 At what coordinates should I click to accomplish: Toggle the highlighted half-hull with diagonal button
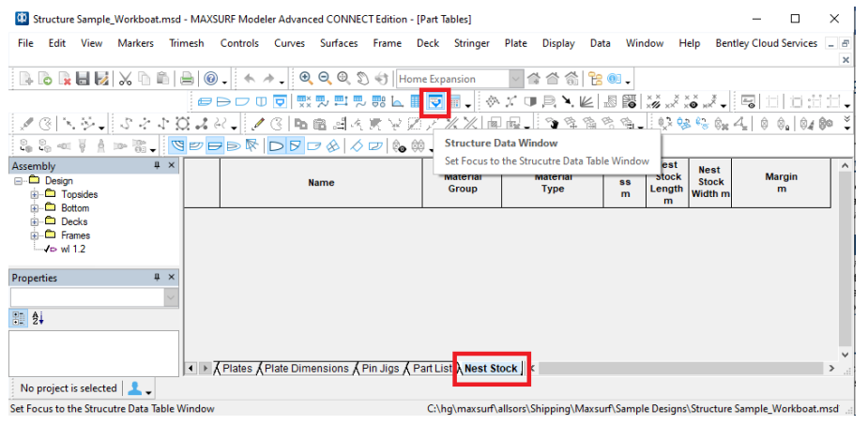(295, 146)
